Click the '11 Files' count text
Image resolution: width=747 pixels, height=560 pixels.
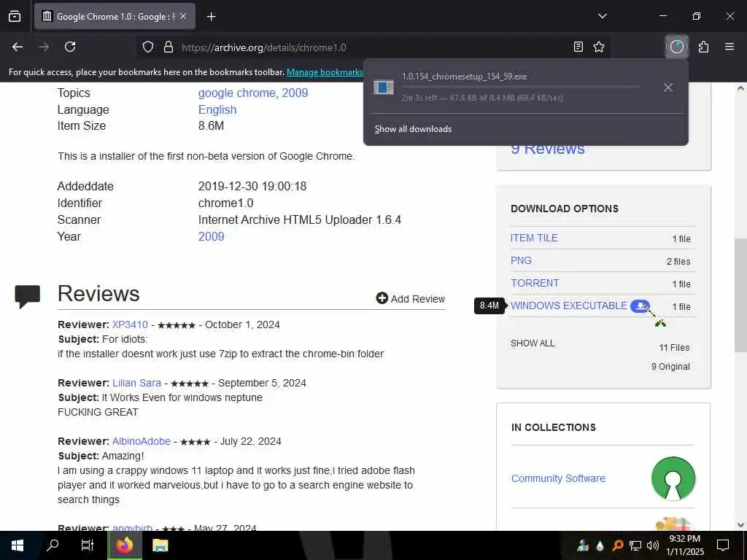(674, 348)
